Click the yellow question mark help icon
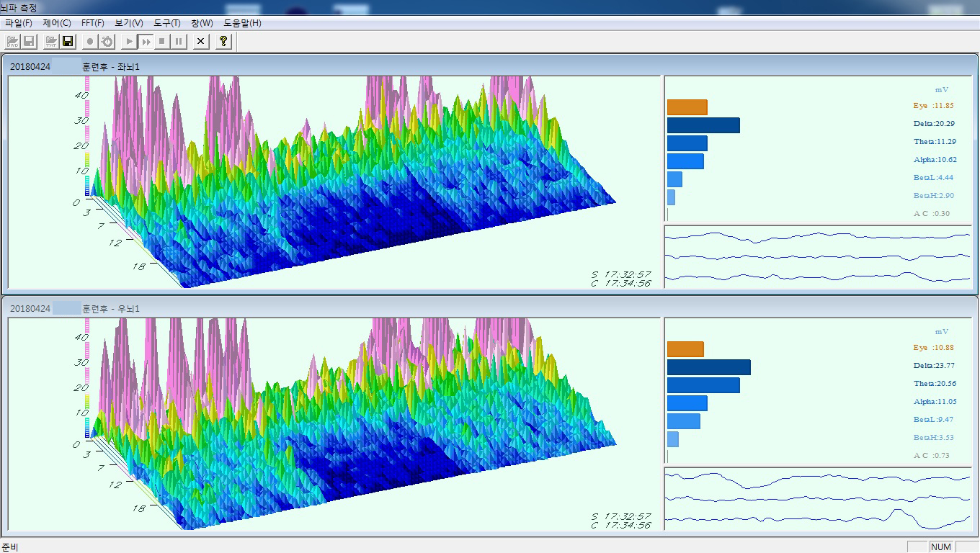This screenshot has width=980, height=553. (223, 42)
